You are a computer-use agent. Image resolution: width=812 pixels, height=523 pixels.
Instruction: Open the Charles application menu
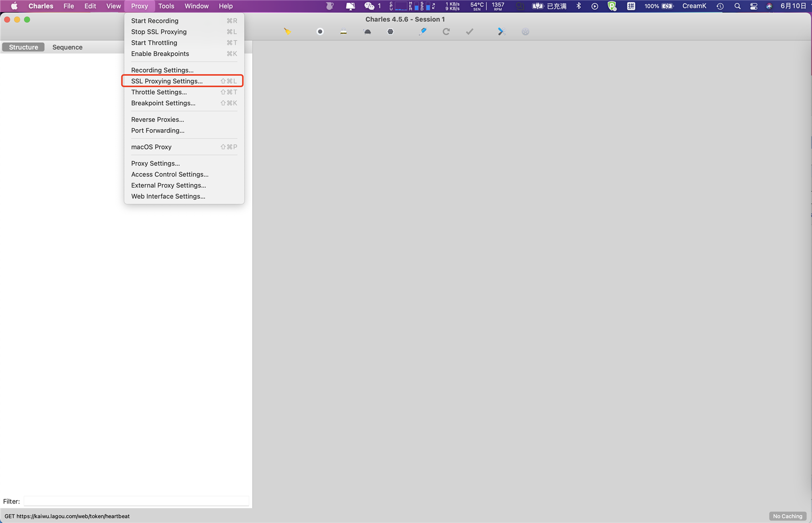coord(41,6)
